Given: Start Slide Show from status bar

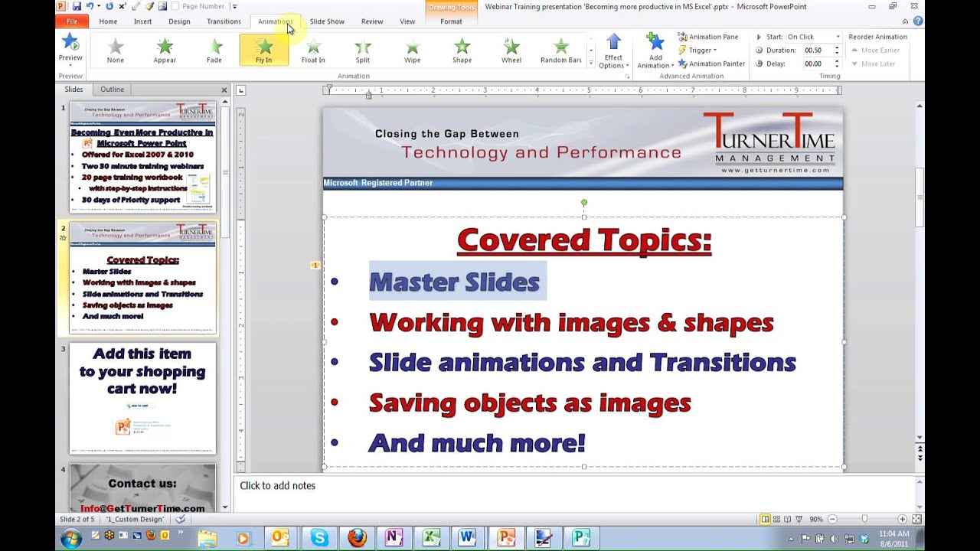Looking at the screenshot, I should 799,519.
